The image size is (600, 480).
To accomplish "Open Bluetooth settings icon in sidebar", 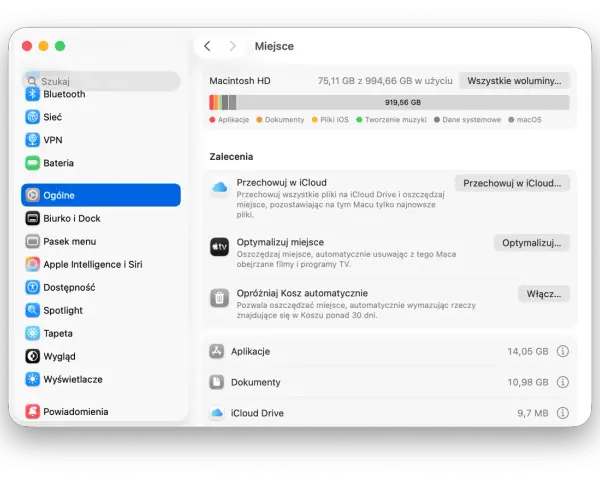I will [33, 94].
